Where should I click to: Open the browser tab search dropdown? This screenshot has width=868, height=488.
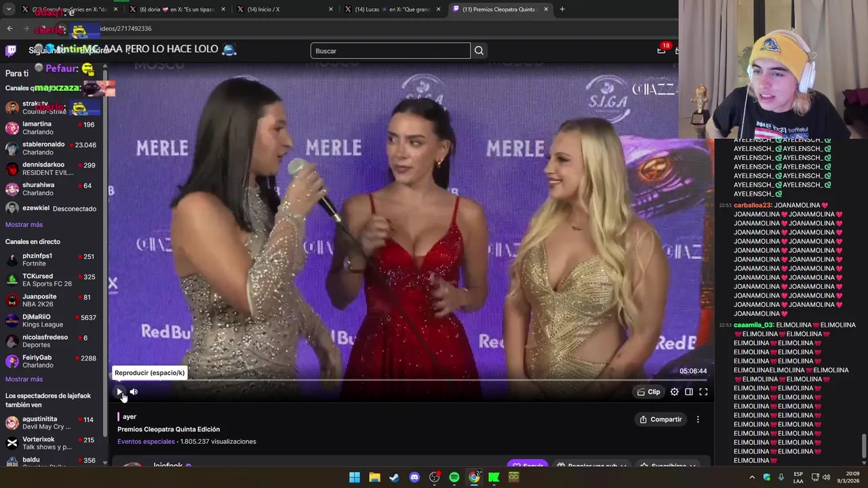point(9,9)
